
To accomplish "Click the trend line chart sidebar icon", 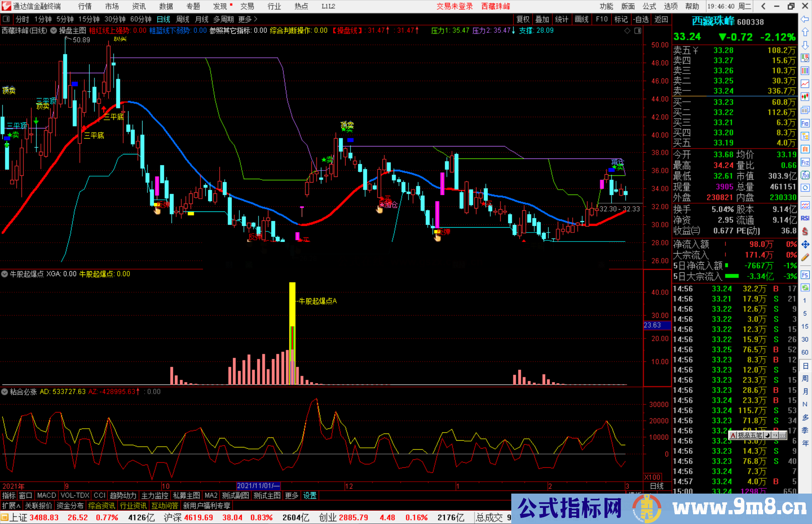I will click(x=805, y=83).
